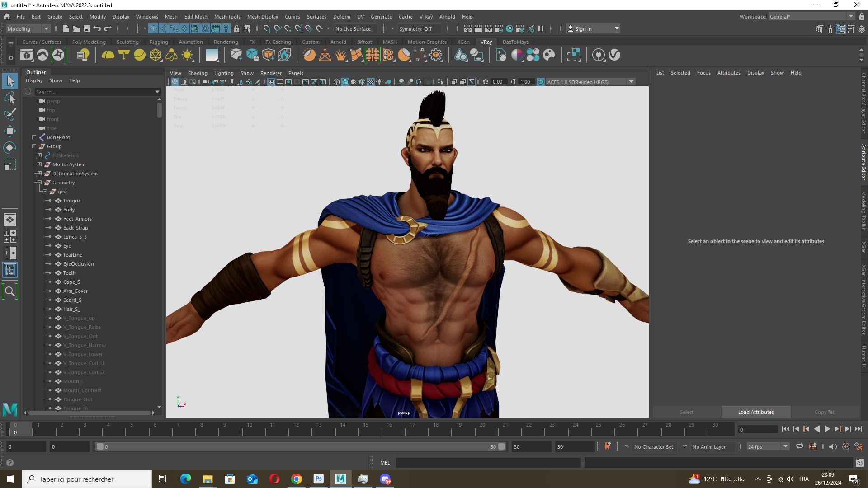Open the Script Editor icon at bottom right

[859, 463]
